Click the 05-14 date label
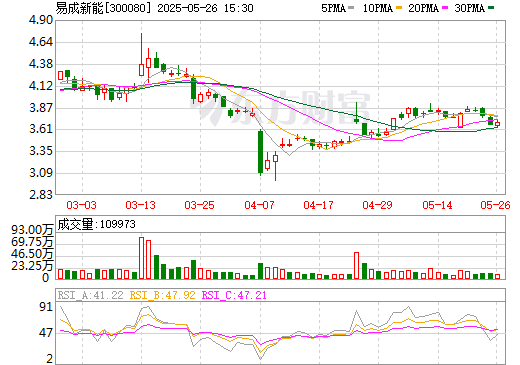 point(437,205)
